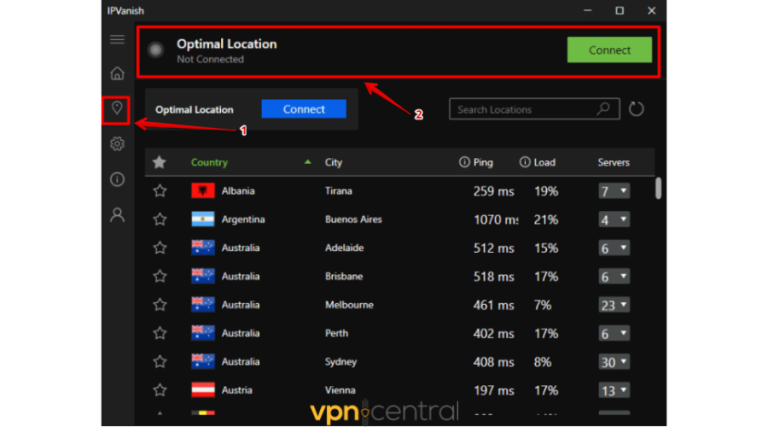Close the IPVanish window
The image size is (768, 427).
(x=651, y=10)
